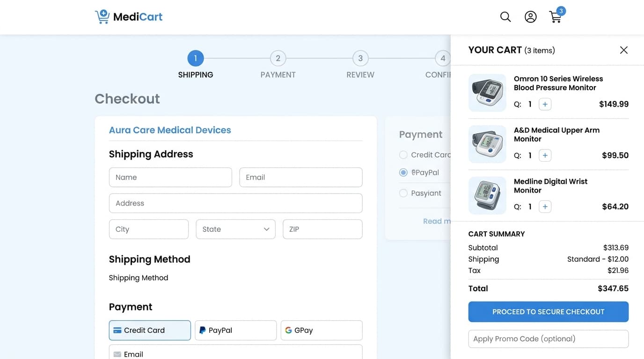Image resolution: width=644 pixels, height=359 pixels.
Task: Increase quantity of Omron 10 Series monitor
Action: [545, 104]
